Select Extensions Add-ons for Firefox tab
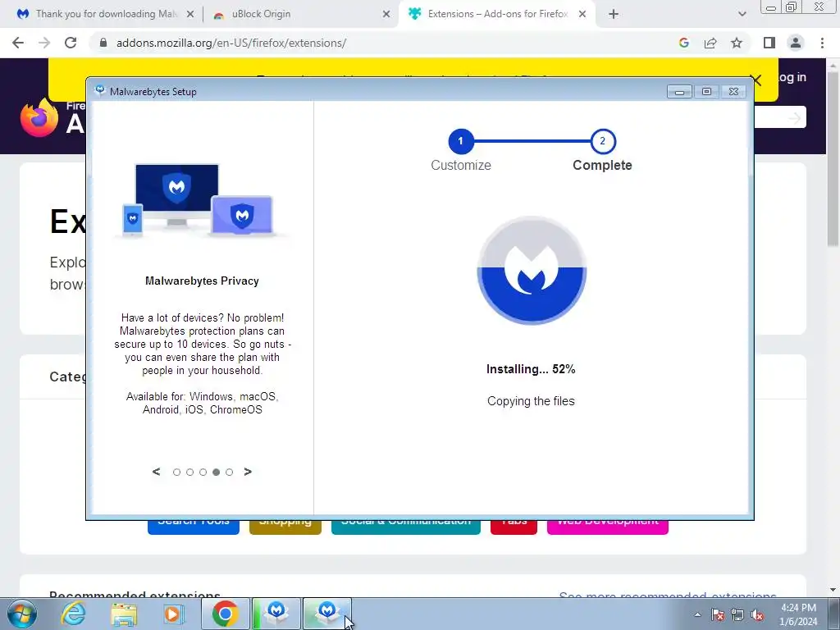Screen dimensions: 840x630 [x=498, y=15]
